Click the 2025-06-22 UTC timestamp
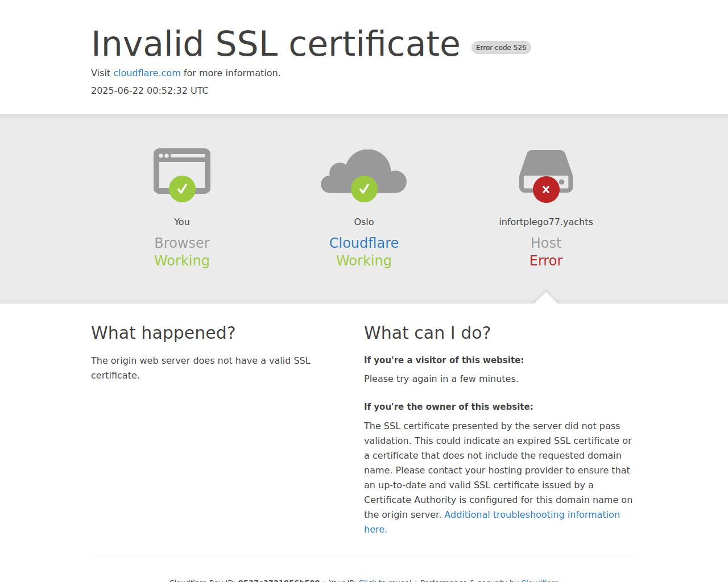 pyautogui.click(x=150, y=90)
